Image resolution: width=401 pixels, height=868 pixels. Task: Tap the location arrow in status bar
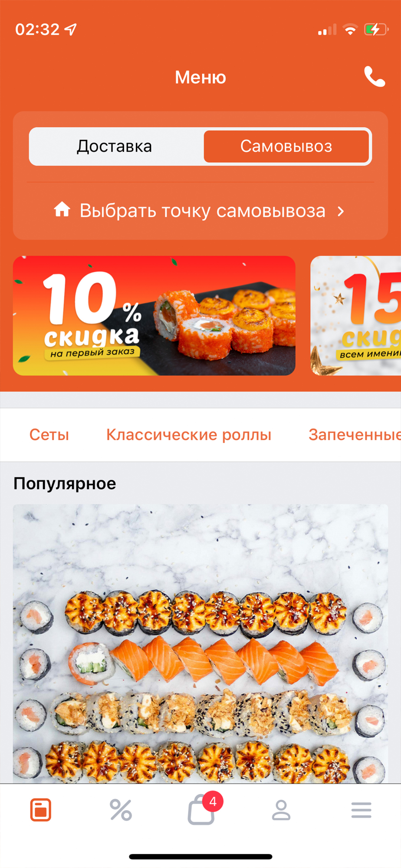71,29
